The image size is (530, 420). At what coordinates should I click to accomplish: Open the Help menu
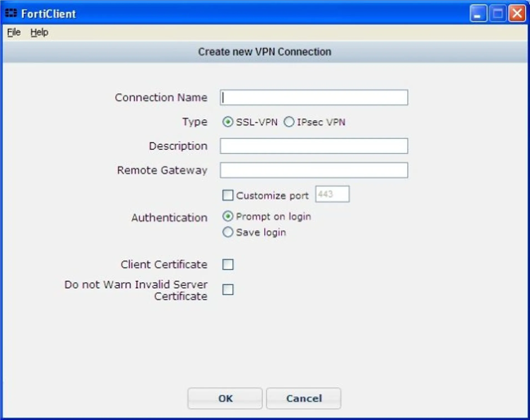[x=39, y=32]
